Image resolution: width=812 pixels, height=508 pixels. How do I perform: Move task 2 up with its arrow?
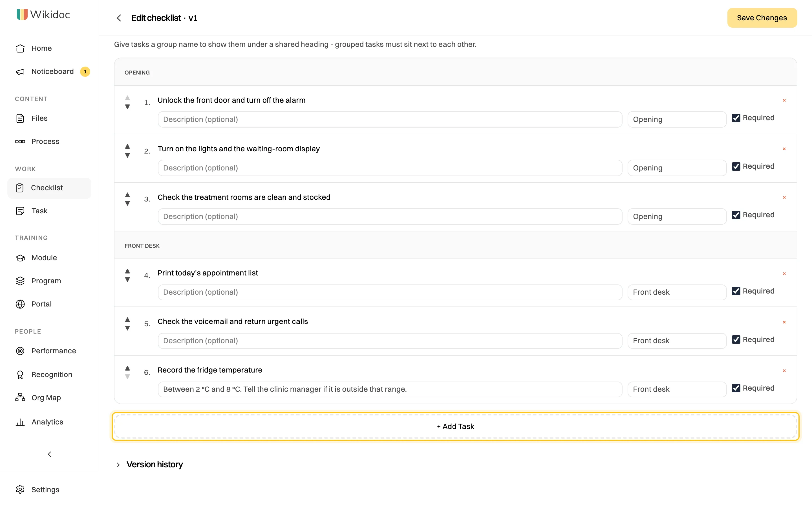[127, 146]
